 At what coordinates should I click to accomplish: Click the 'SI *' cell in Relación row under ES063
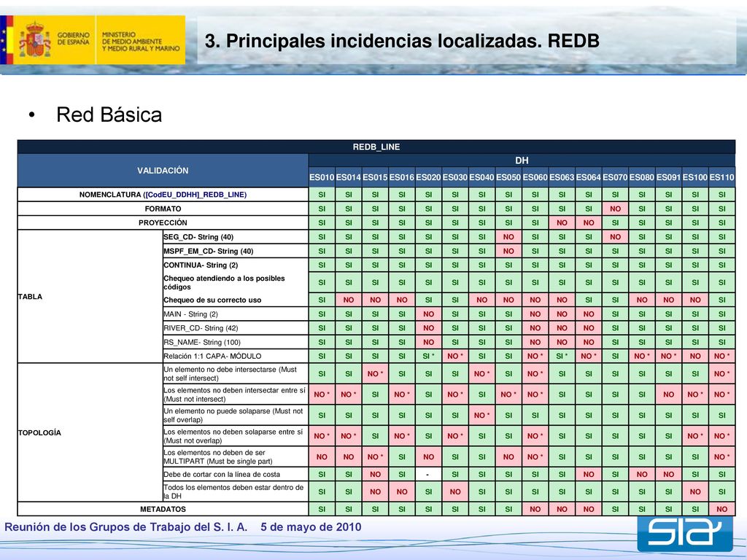click(562, 356)
